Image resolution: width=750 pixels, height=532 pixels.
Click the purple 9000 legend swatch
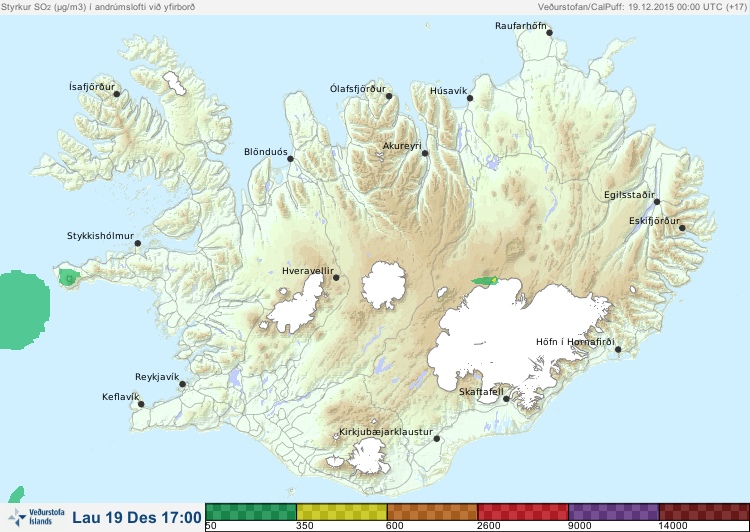(x=614, y=512)
